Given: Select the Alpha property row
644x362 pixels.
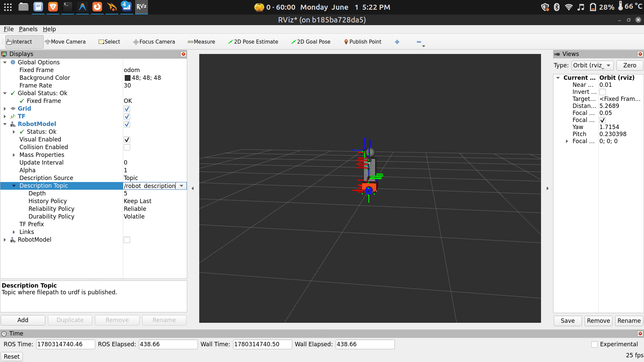Looking at the screenshot, I should coord(94,170).
